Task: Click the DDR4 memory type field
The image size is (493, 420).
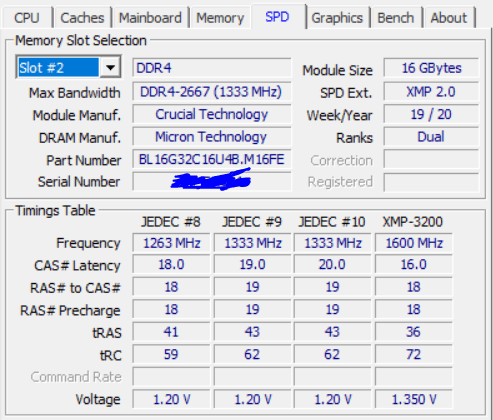Action: pos(212,68)
